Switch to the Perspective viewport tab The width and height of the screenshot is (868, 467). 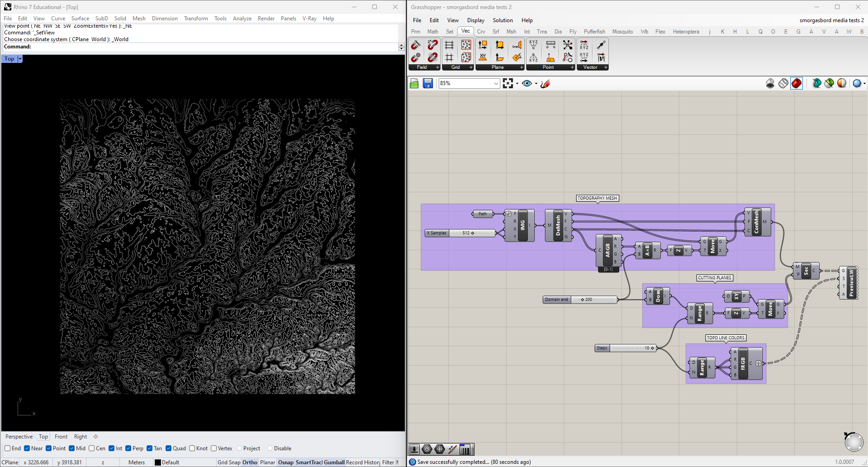19,437
